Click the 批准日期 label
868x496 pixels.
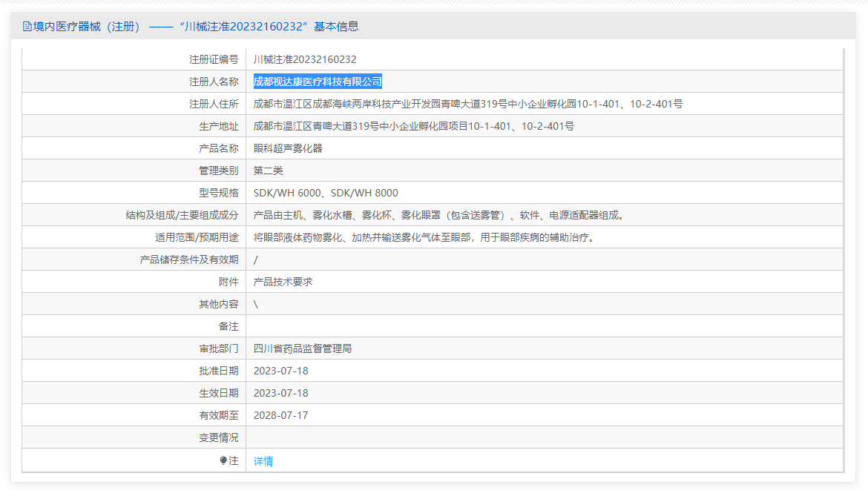219,371
